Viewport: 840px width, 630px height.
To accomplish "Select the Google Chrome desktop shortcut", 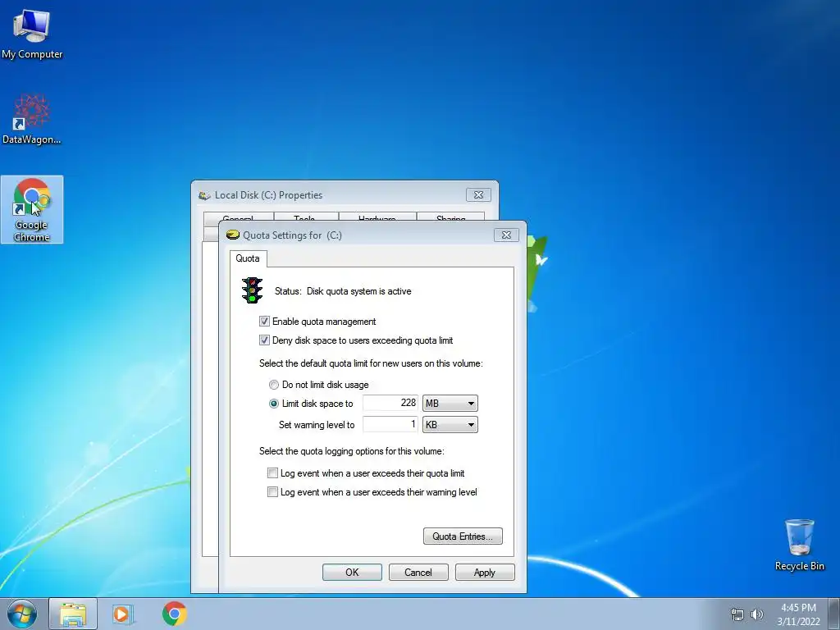I will click(x=32, y=209).
